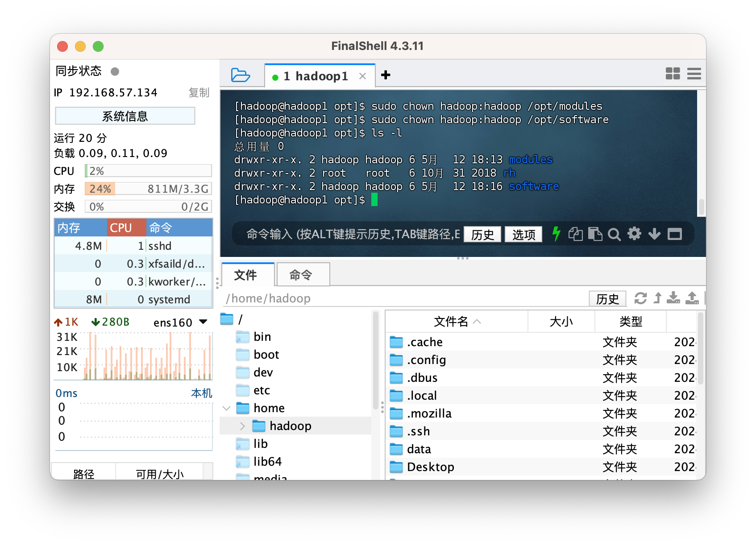This screenshot has width=756, height=546.
Task: Switch to the 命令 tab
Action: point(303,275)
